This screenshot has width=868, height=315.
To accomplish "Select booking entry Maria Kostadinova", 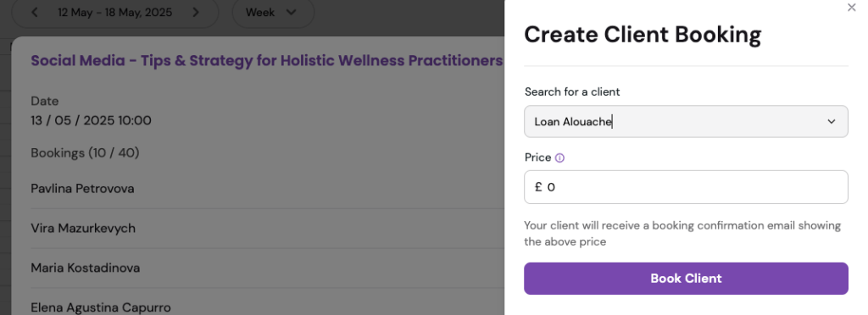I will click(x=86, y=268).
